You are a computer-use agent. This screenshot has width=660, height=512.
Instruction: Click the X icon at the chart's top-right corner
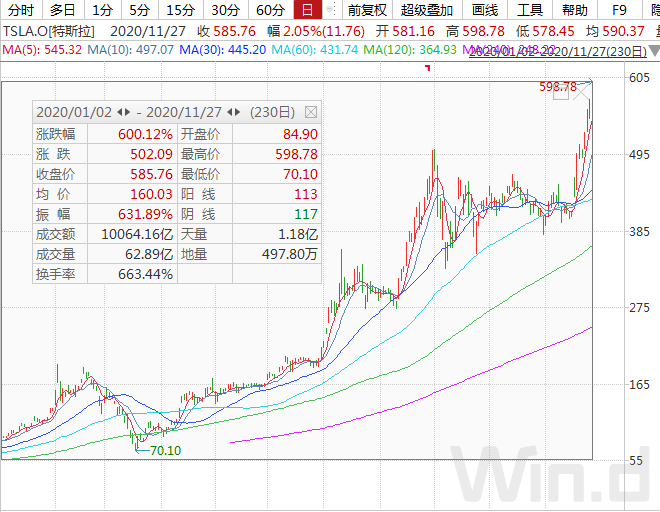582,91
